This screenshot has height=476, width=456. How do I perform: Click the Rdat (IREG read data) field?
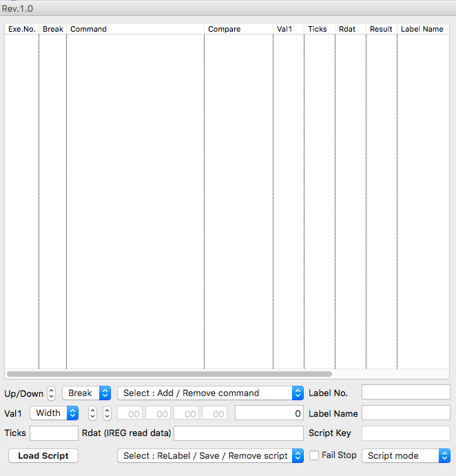click(x=238, y=433)
